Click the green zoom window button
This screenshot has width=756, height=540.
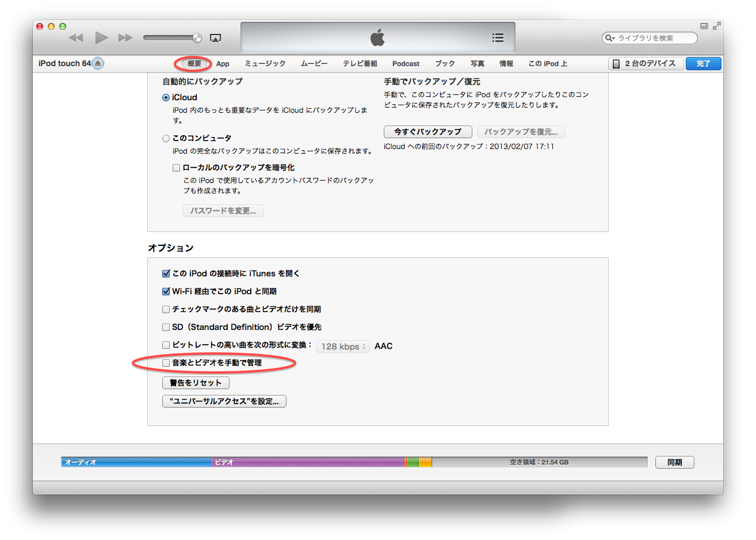pyautogui.click(x=63, y=26)
